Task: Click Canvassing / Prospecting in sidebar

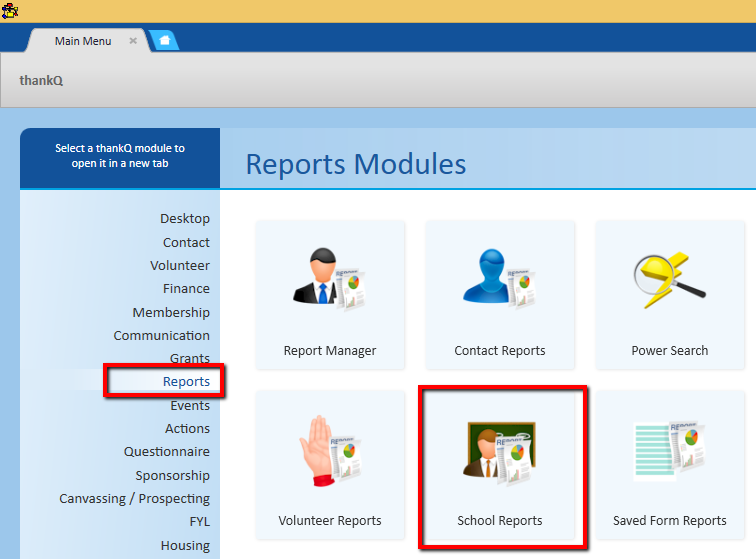Action: point(134,499)
